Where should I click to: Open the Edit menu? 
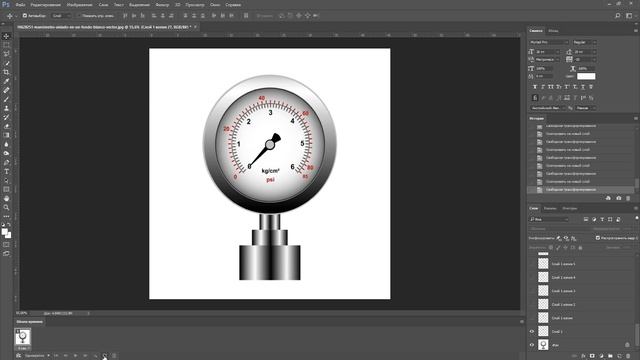45,5
